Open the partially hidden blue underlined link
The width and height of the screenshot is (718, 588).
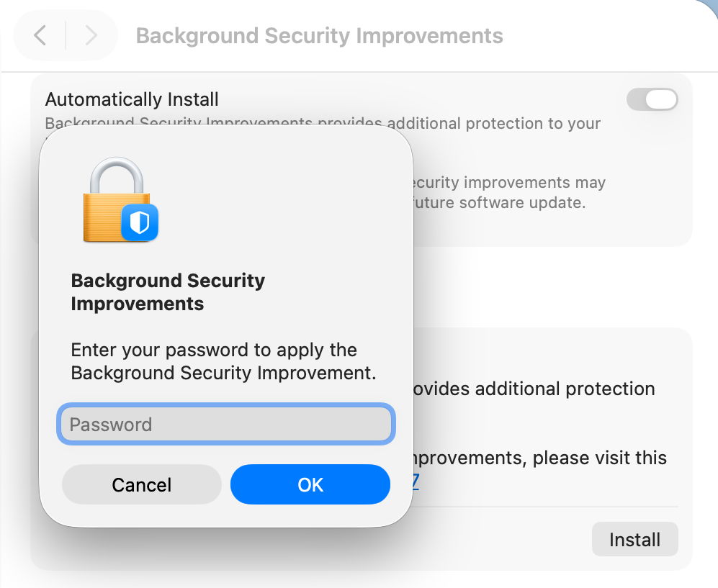(x=415, y=481)
